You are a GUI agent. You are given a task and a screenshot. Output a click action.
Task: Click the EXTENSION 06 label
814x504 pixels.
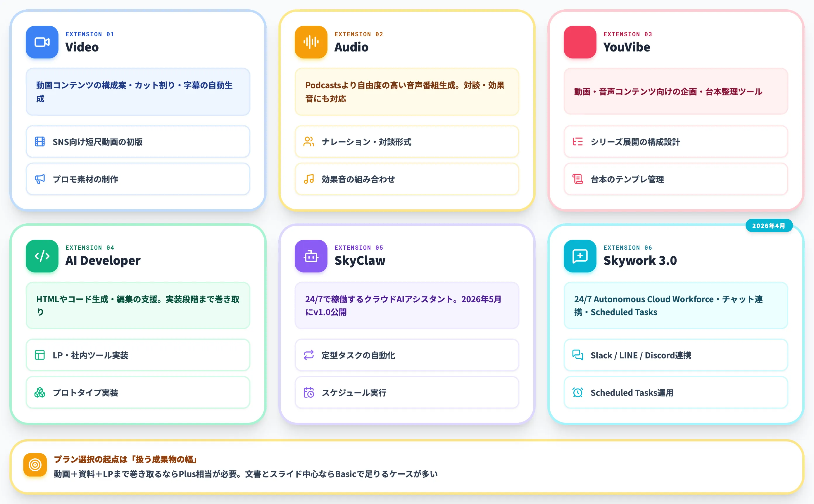click(x=628, y=247)
